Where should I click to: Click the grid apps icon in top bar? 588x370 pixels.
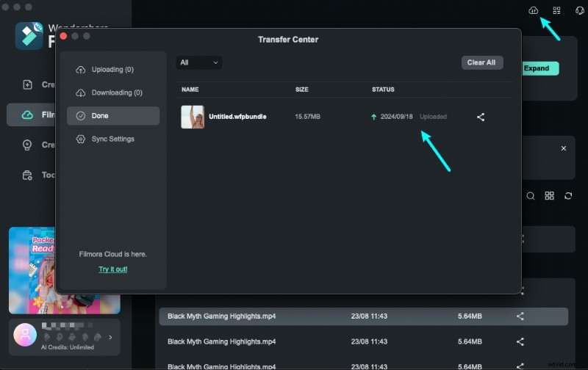click(556, 10)
